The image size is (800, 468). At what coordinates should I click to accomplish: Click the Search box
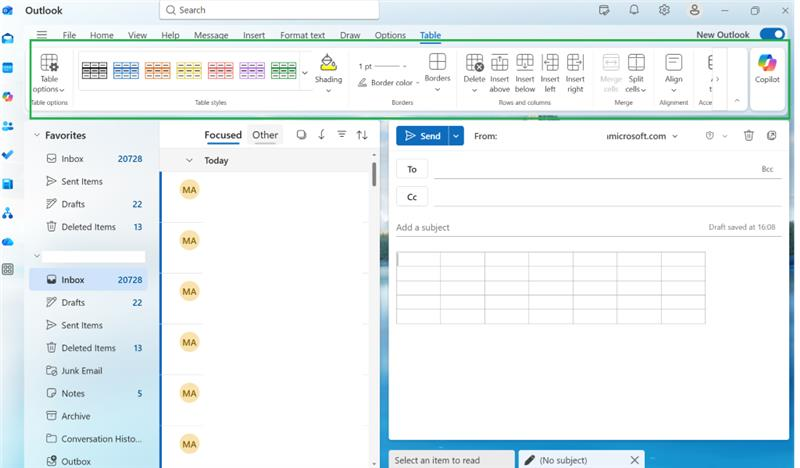269,10
